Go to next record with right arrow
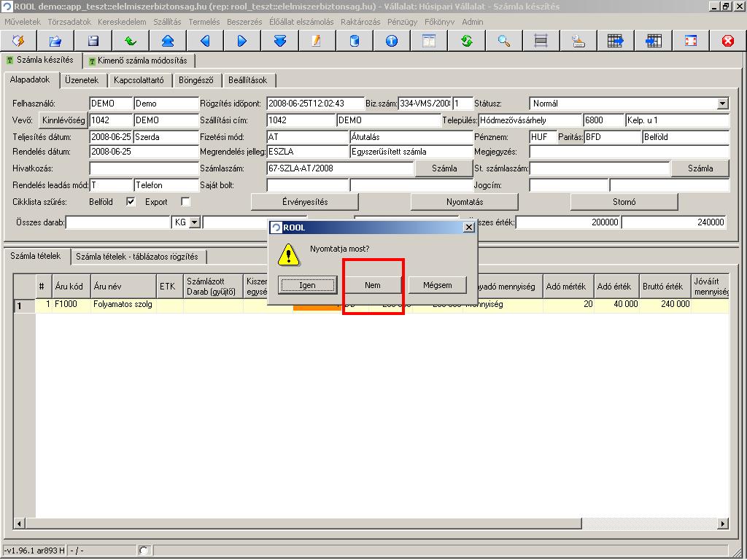 pos(242,41)
